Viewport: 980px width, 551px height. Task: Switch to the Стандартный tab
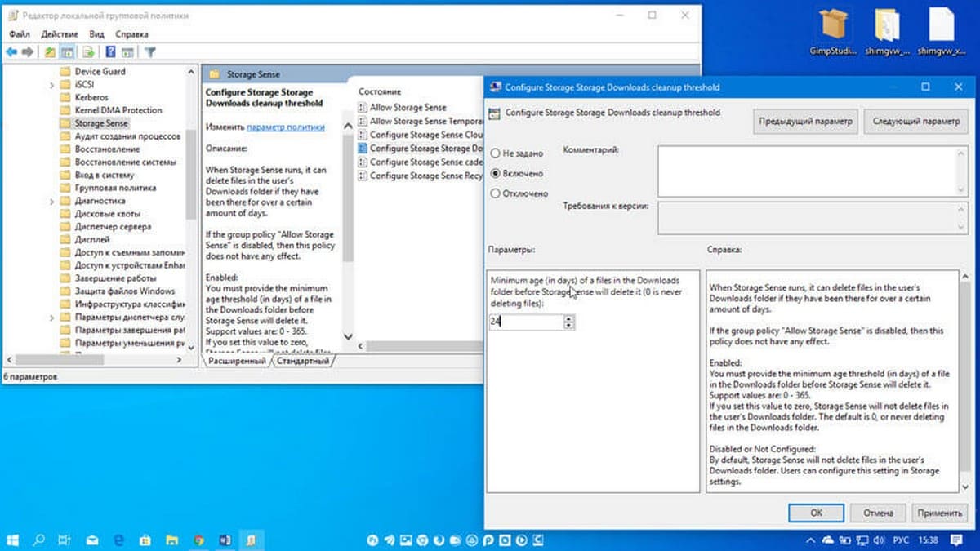pyautogui.click(x=303, y=360)
